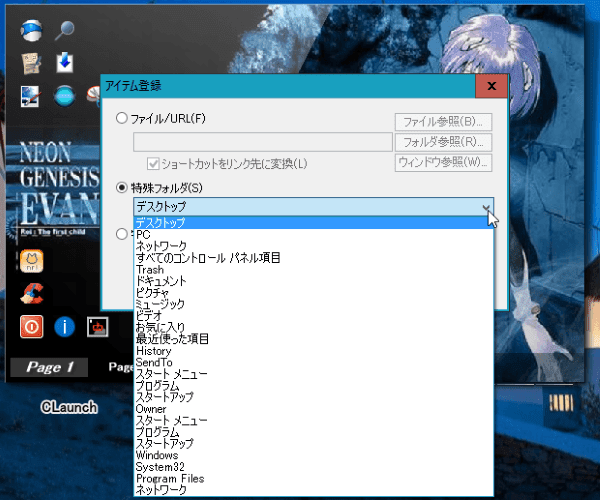Pick スタートアップ entry directly above Windows

click(x=313, y=444)
